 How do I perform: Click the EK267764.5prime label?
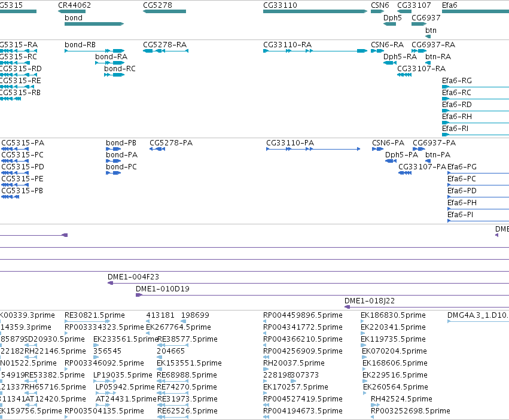click(179, 327)
